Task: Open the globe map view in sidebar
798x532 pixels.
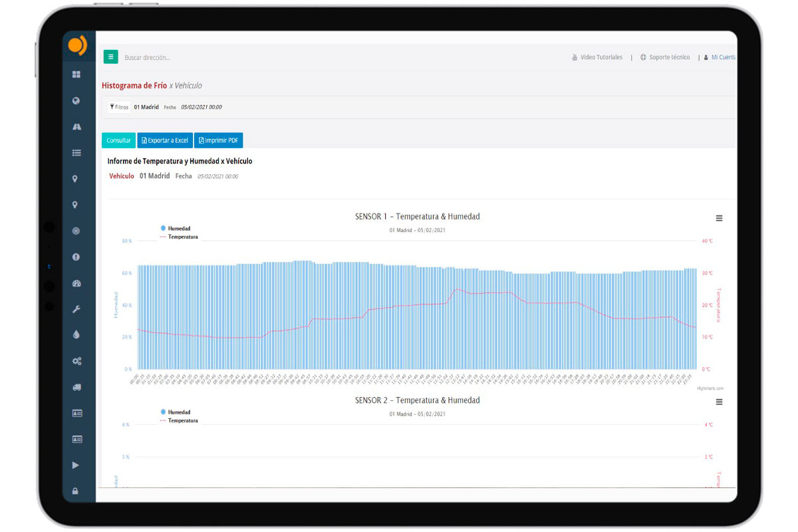Action: point(76,101)
